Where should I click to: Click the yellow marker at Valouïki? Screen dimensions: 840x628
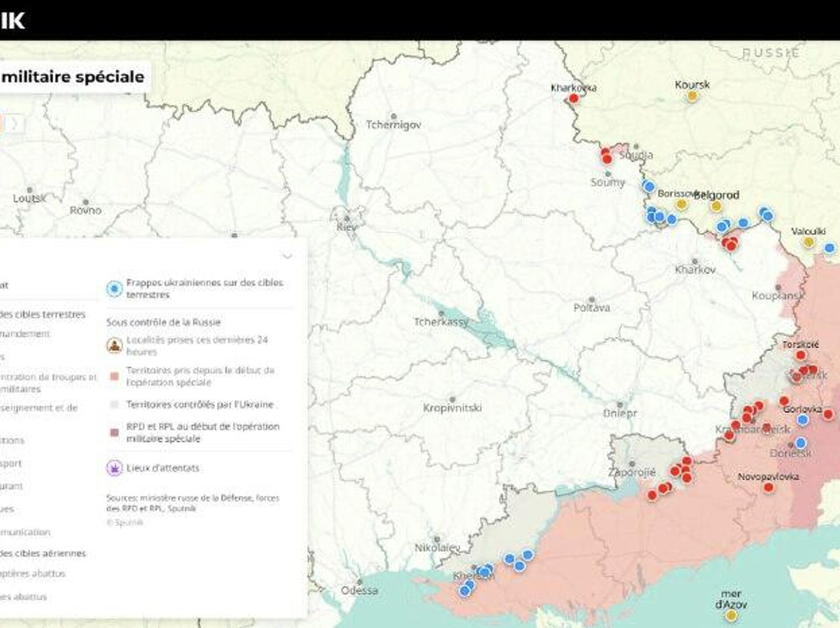pos(808,242)
